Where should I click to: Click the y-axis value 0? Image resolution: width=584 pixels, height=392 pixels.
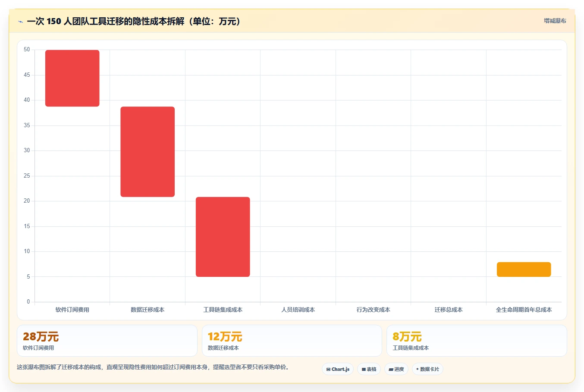tap(28, 302)
